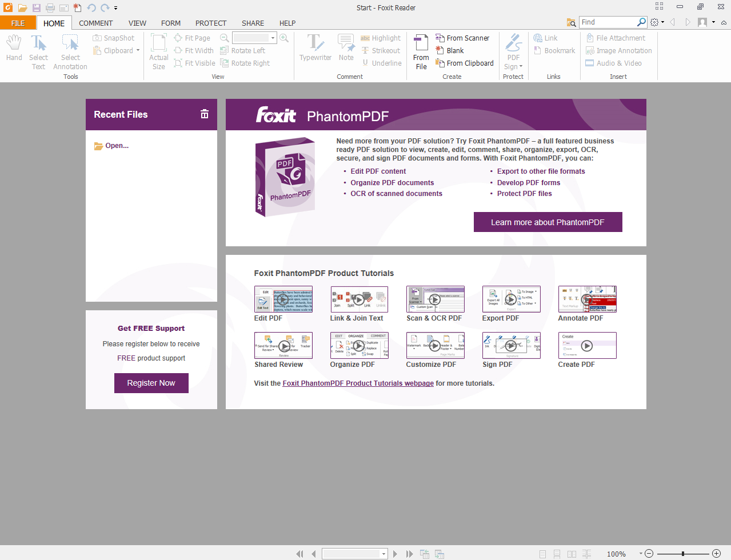
Task: Click the status bar zoom slider
Action: point(683,554)
